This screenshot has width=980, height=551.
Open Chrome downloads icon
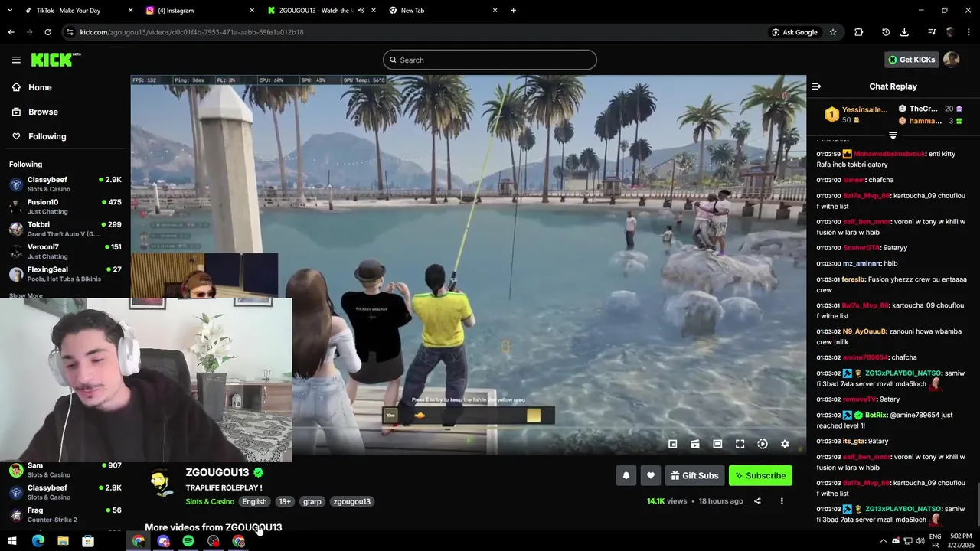coord(904,32)
